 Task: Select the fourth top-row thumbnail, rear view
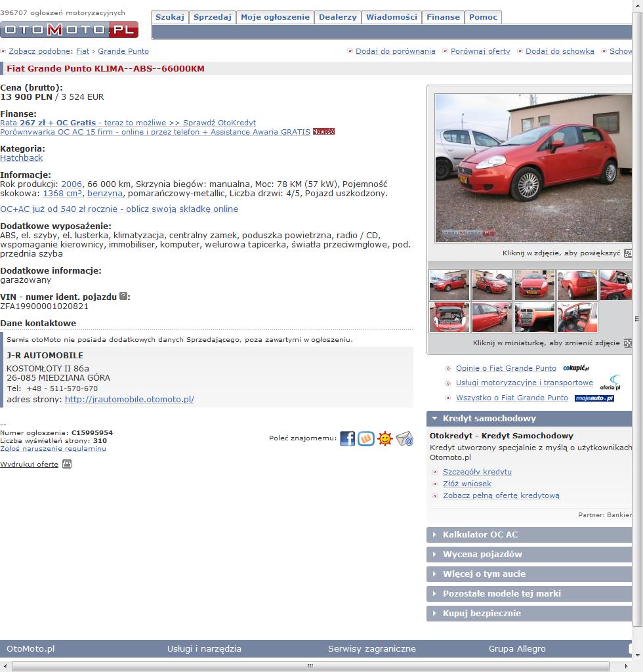(577, 285)
